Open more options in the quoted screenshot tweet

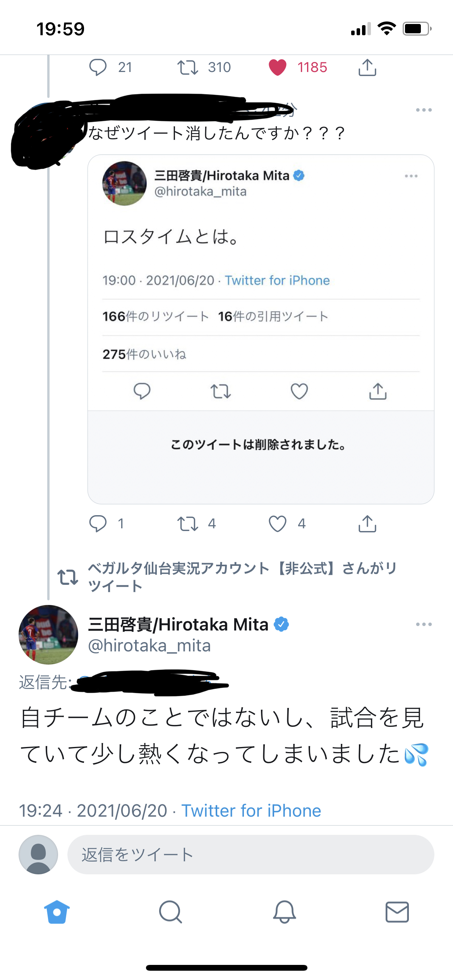click(x=411, y=176)
